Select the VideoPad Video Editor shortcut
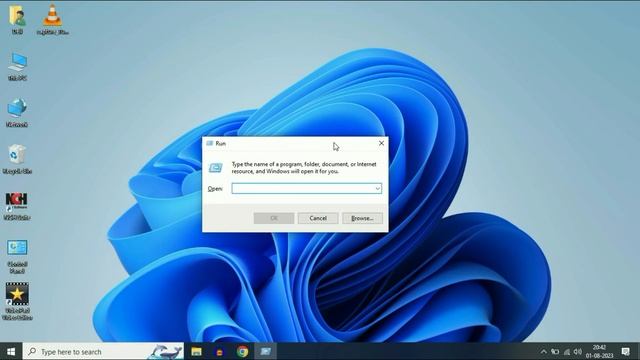The image size is (640, 360). click(x=17, y=301)
